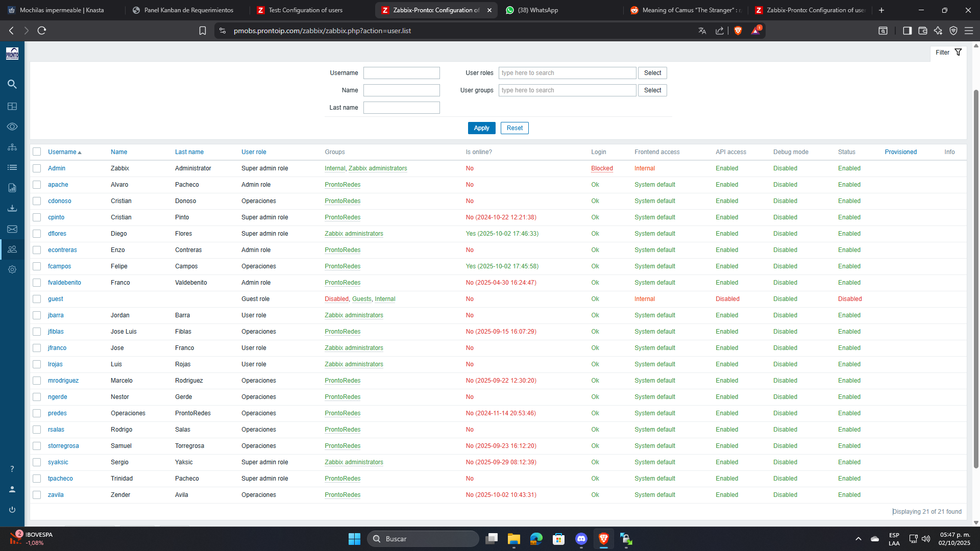This screenshot has width=980, height=551.
Task: Select checkbox next to user zavila
Action: [x=37, y=495]
